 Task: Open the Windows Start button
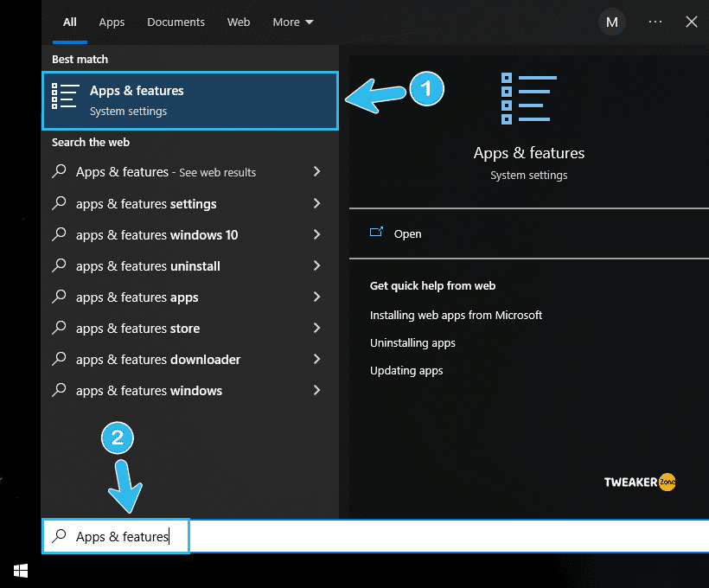[21, 571]
